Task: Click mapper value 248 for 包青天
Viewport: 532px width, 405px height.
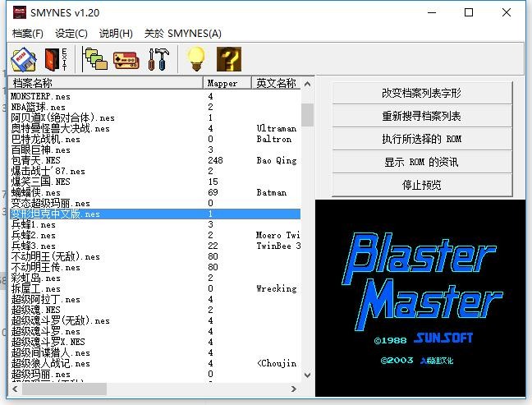Action: [215, 160]
